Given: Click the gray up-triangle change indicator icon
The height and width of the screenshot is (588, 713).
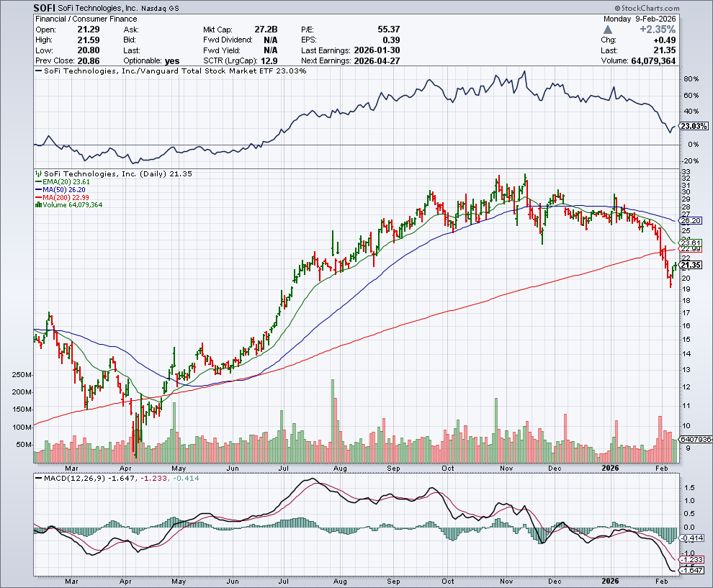Looking at the screenshot, I should coord(608,30).
